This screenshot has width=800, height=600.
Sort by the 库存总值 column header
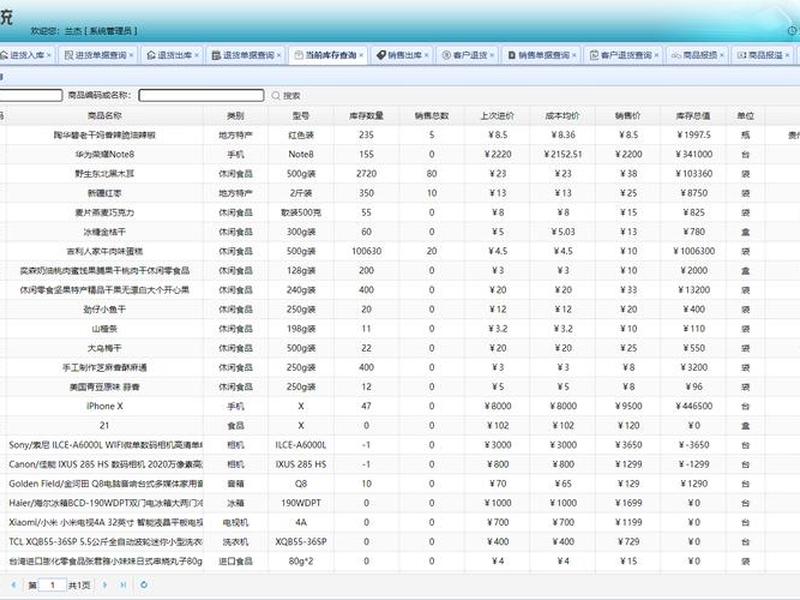693,116
